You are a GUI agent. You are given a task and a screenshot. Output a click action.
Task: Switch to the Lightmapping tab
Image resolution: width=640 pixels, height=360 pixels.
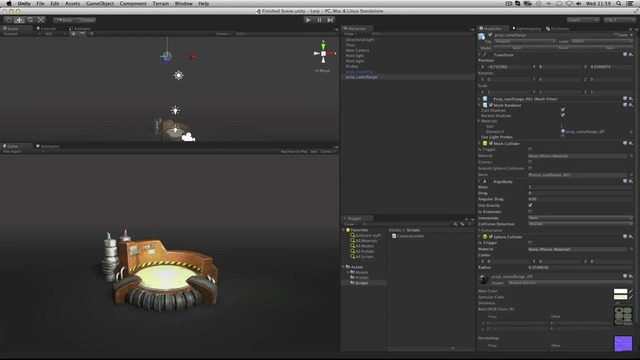(x=527, y=29)
